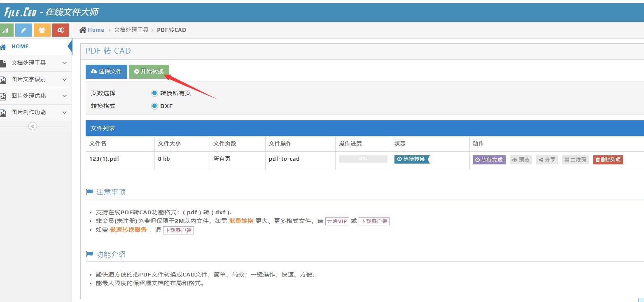Open the orange users icon in the toolbar
Screen dimensions: 644x302
(42, 30)
